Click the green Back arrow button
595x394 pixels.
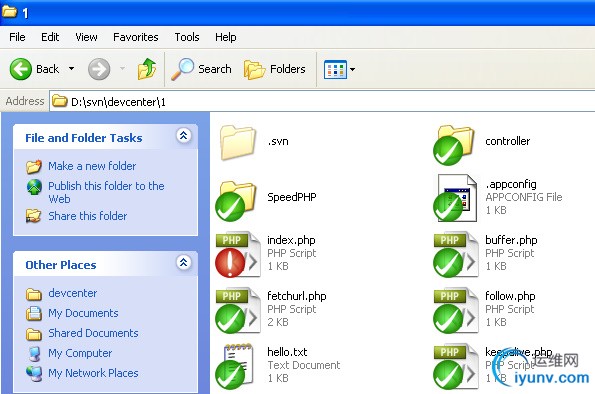click(20, 69)
